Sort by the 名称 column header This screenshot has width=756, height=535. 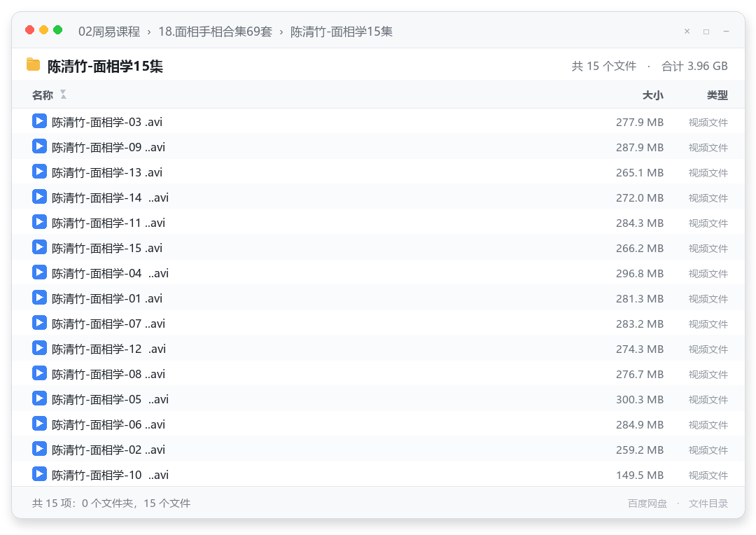pos(43,95)
